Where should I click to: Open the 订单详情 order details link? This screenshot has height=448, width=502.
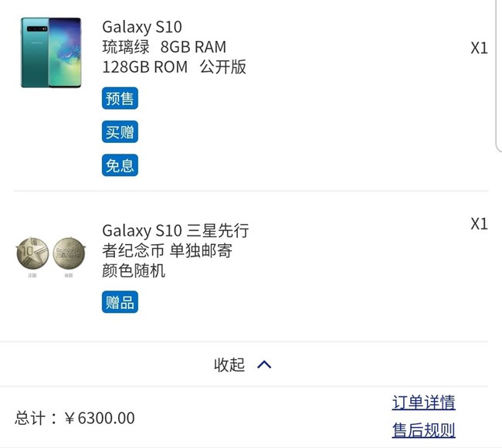423,402
